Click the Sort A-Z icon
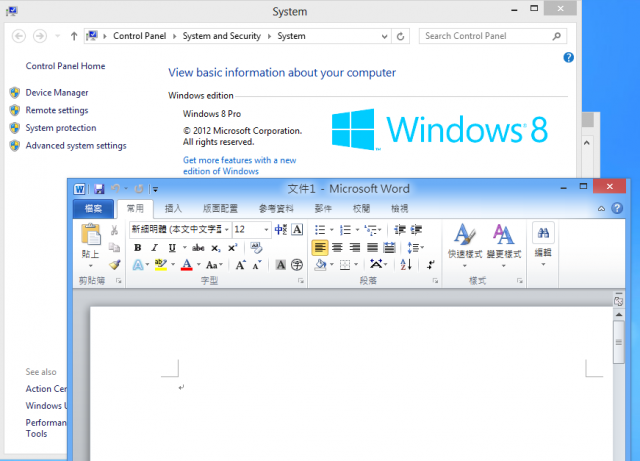The width and height of the screenshot is (640, 461). (x=406, y=265)
